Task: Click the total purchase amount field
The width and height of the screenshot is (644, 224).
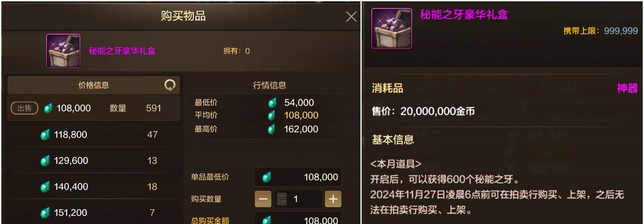Action: pyautogui.click(x=298, y=218)
